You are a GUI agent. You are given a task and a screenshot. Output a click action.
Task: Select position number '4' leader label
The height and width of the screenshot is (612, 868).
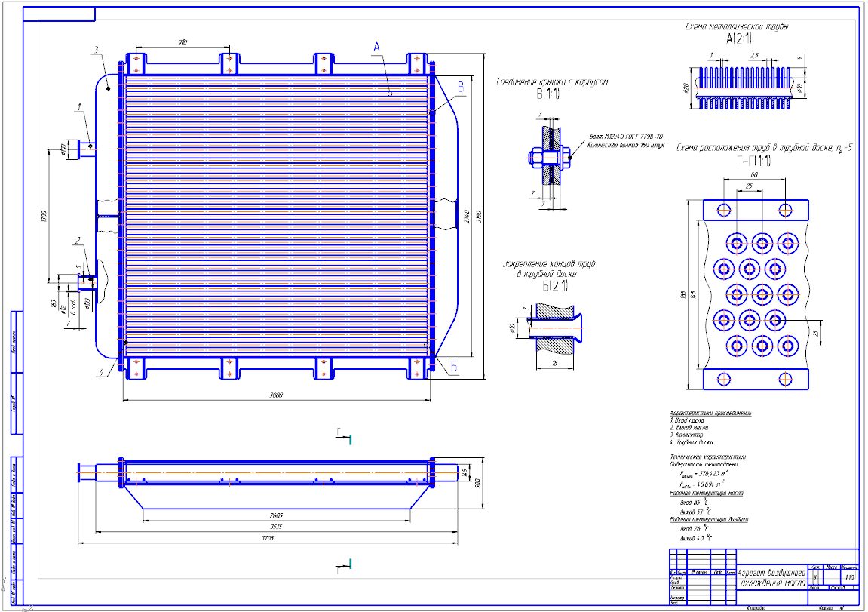coord(101,373)
